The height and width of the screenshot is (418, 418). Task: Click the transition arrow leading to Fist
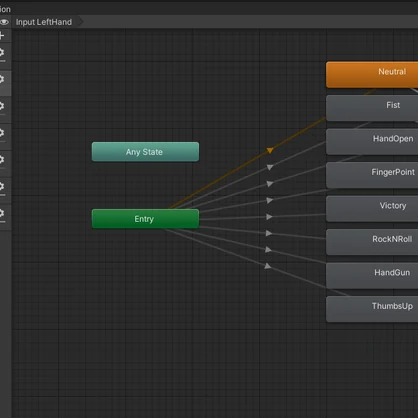point(270,167)
